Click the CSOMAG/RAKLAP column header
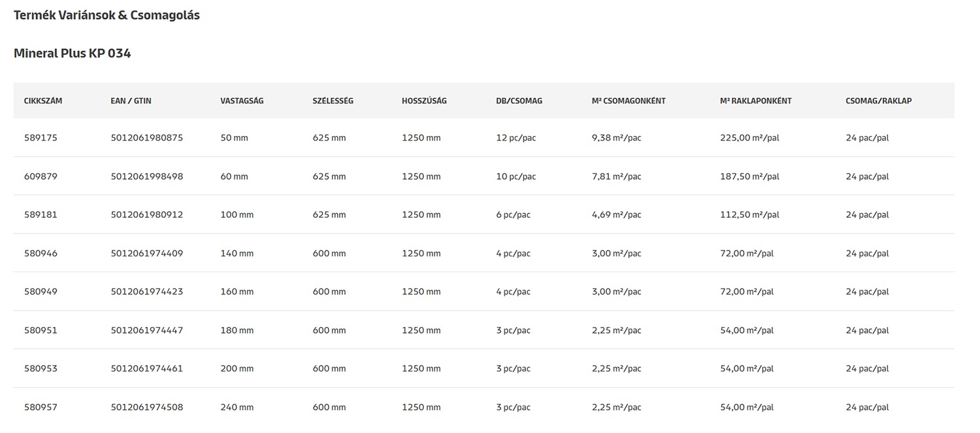This screenshot has height=433, width=980. (x=878, y=101)
